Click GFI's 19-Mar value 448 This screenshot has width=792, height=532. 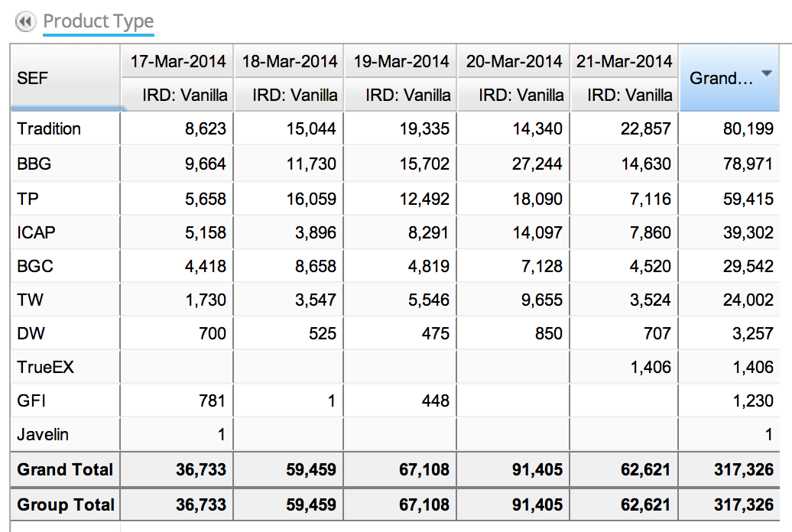(x=436, y=401)
